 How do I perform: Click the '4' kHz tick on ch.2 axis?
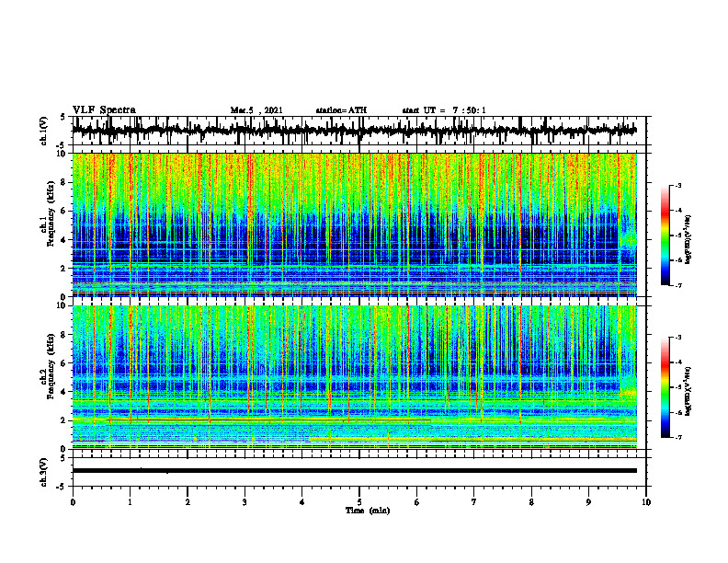point(63,392)
